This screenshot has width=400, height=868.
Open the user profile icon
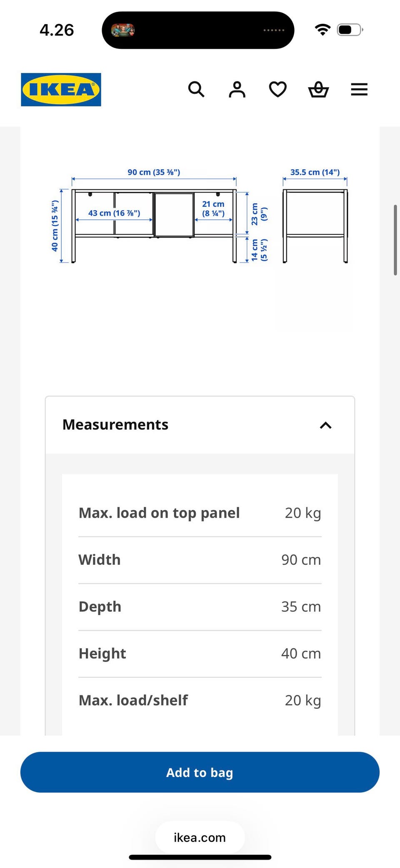point(237,89)
